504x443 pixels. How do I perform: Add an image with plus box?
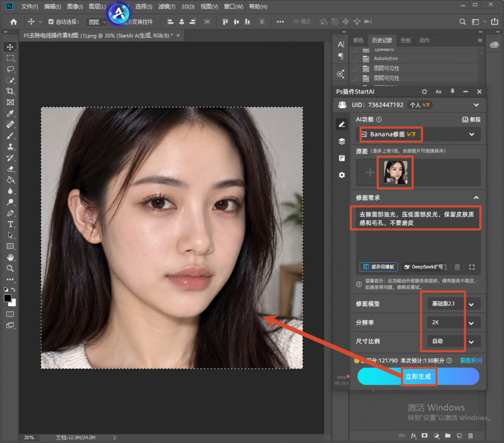click(x=370, y=173)
